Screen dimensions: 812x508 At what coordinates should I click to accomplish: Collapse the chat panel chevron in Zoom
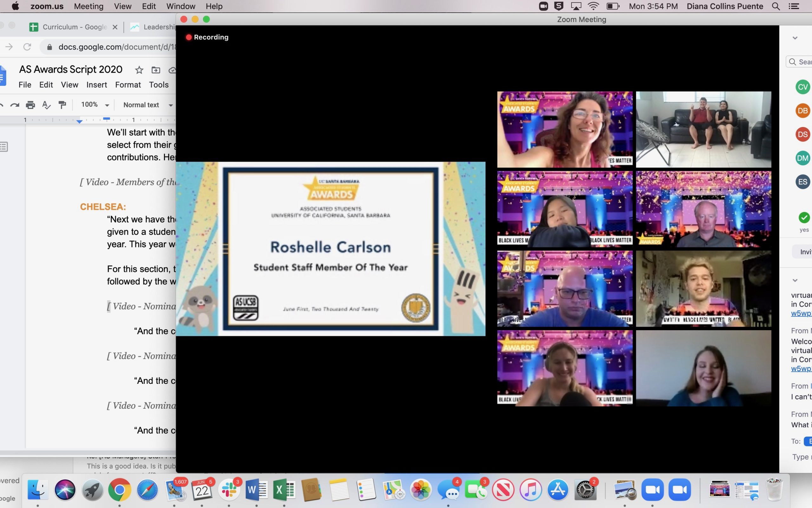click(795, 280)
